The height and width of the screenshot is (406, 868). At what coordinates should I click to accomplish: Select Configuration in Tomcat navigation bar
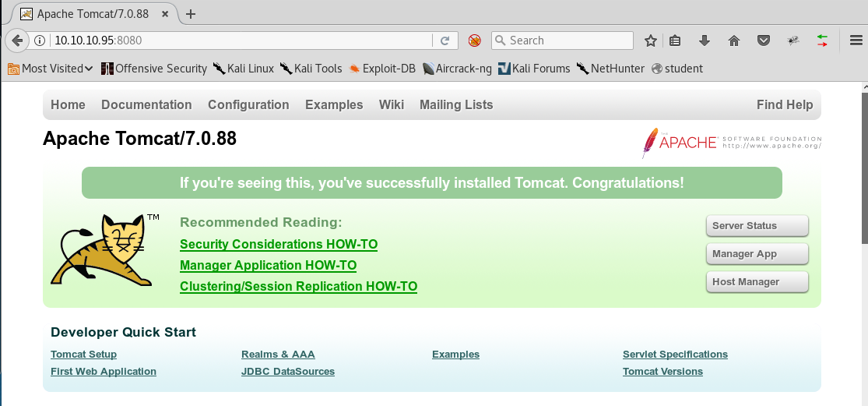coord(248,104)
